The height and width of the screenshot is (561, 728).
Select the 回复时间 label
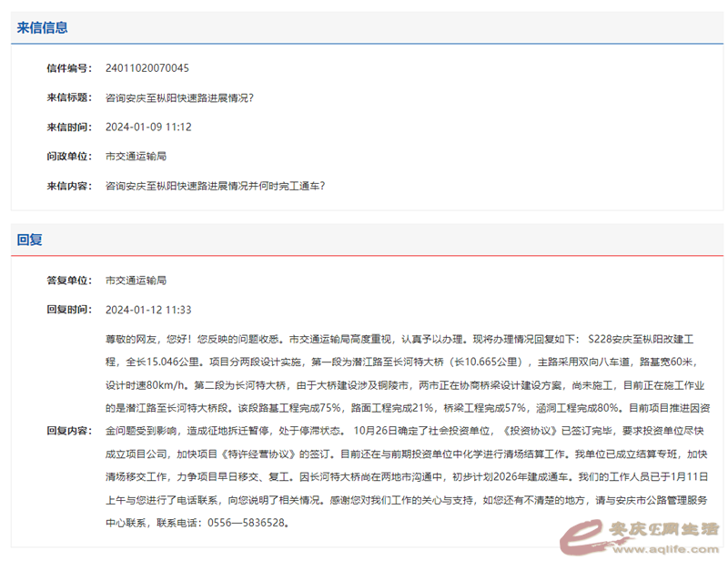pyautogui.click(x=69, y=310)
